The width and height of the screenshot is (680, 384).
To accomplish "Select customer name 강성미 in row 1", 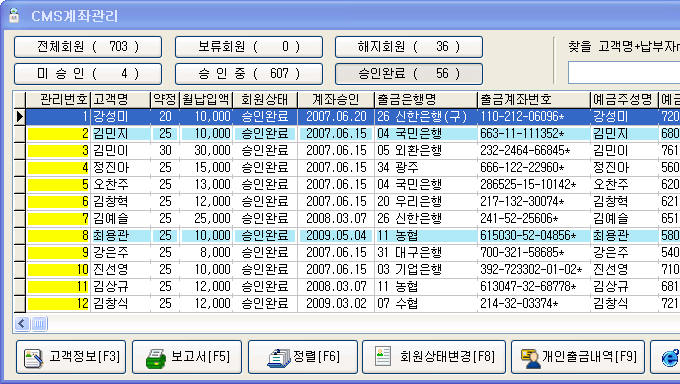I will point(120,117).
